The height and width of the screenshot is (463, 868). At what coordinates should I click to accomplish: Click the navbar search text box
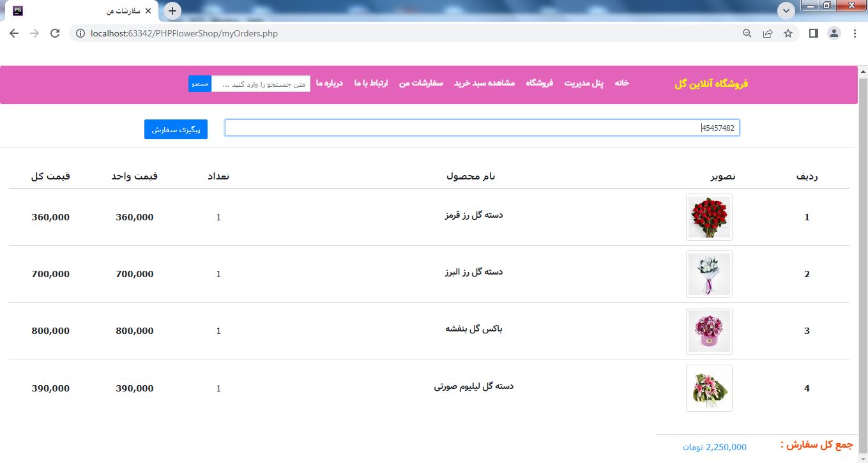[x=261, y=84]
